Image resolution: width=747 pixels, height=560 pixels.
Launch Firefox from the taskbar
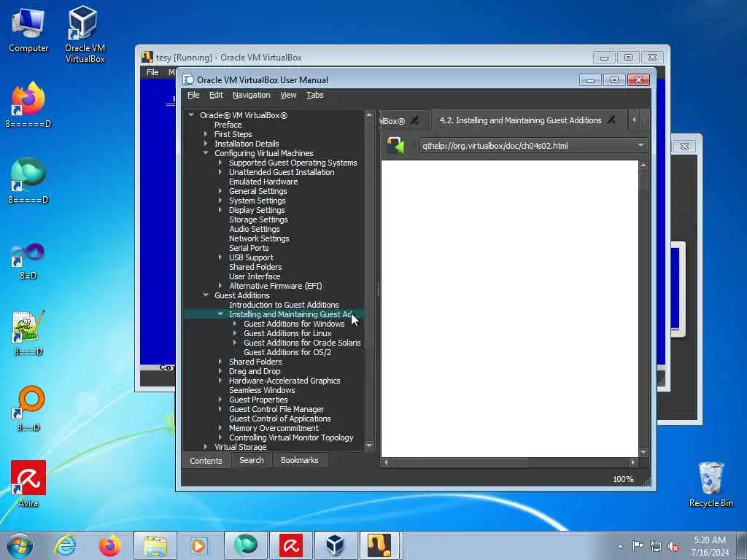pos(110,545)
